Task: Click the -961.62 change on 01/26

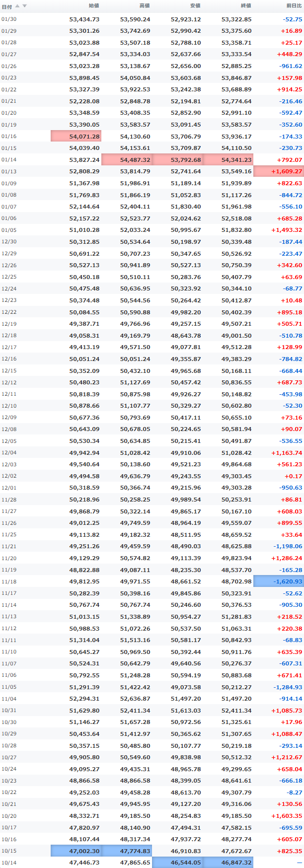Action: (x=291, y=66)
